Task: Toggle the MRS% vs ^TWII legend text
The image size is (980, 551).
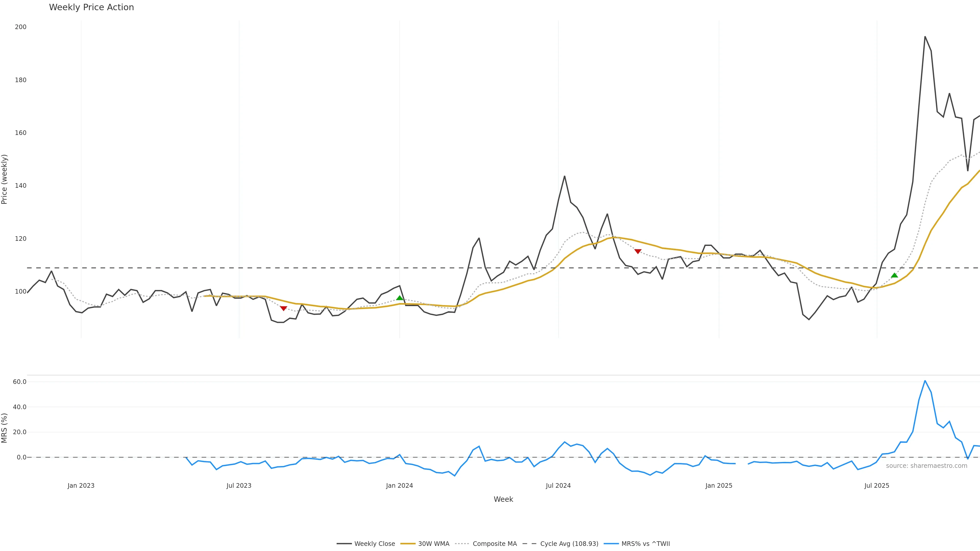Action: coord(645,544)
